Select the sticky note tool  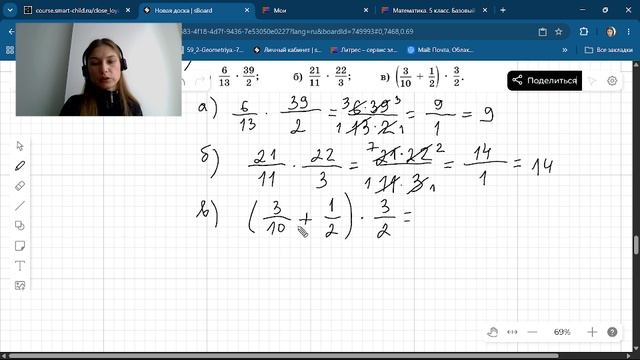20,246
